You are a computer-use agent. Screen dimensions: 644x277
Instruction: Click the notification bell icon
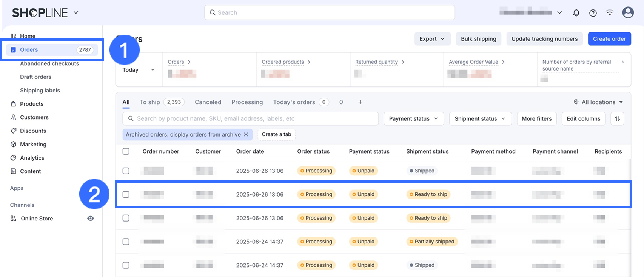[576, 13]
